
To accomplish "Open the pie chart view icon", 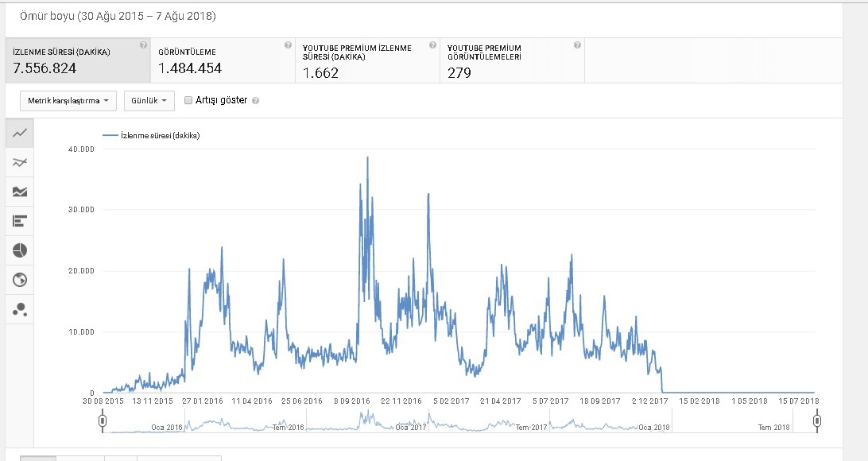I will 20,250.
